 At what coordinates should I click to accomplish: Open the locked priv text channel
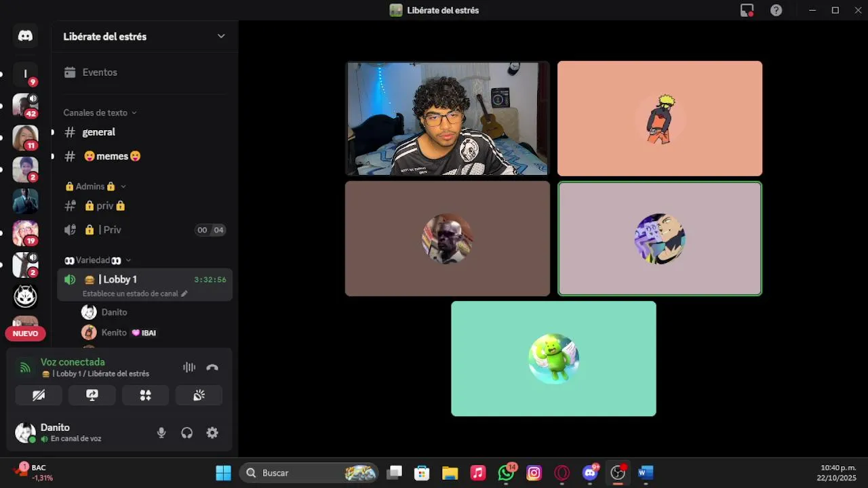click(144, 206)
